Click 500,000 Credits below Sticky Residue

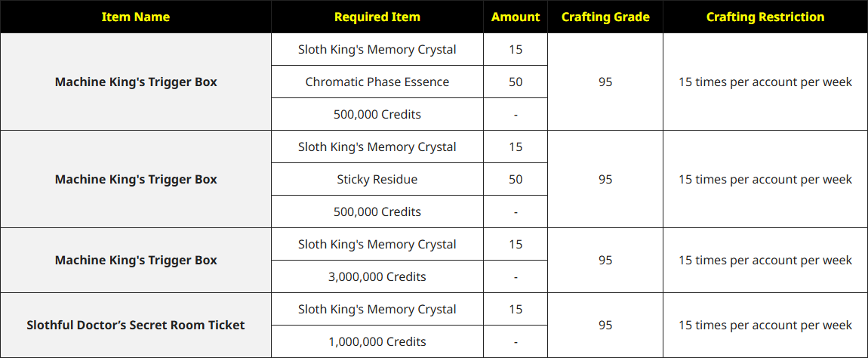[377, 211]
